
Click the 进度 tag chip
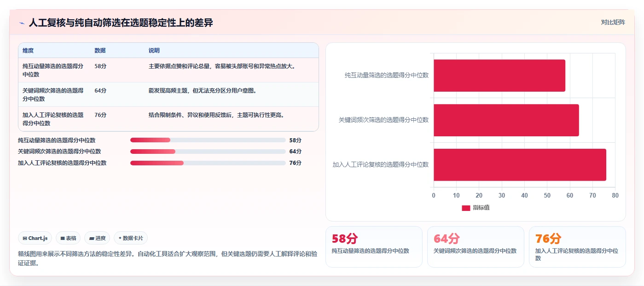pyautogui.click(x=97, y=238)
